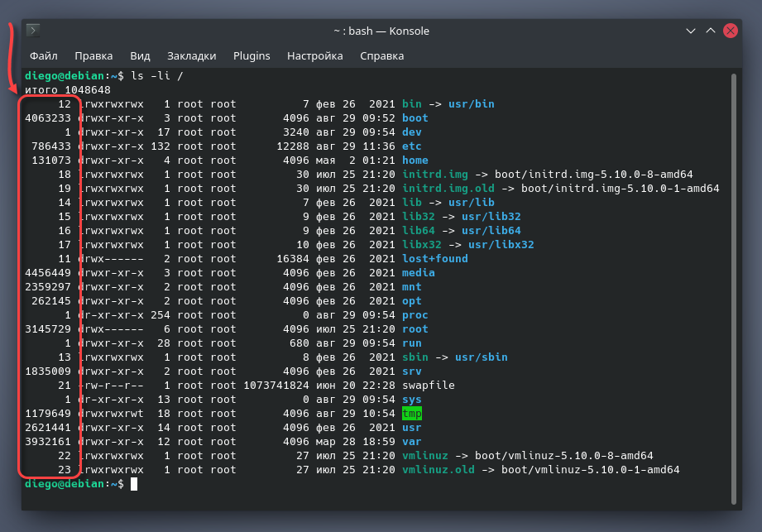Minimize the Konsole window
Viewport: 762px width, 532px height.
click(691, 31)
